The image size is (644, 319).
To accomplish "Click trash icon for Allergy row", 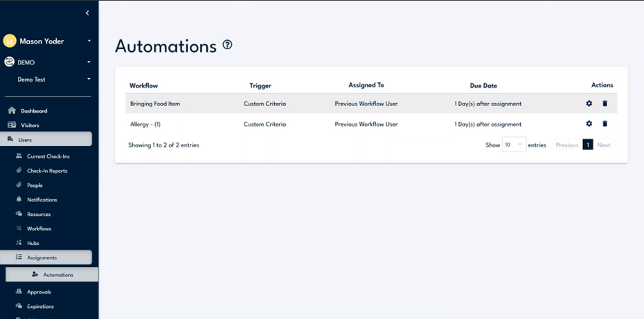I will click(605, 124).
